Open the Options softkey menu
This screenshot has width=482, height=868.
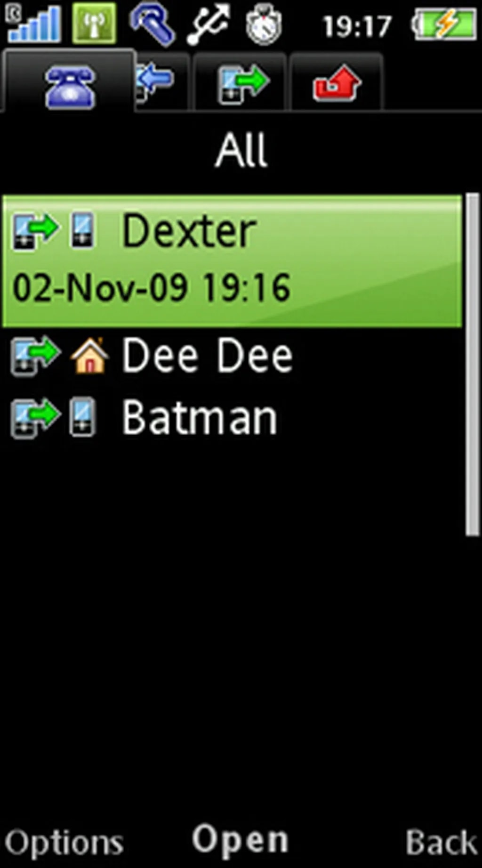pos(64,842)
